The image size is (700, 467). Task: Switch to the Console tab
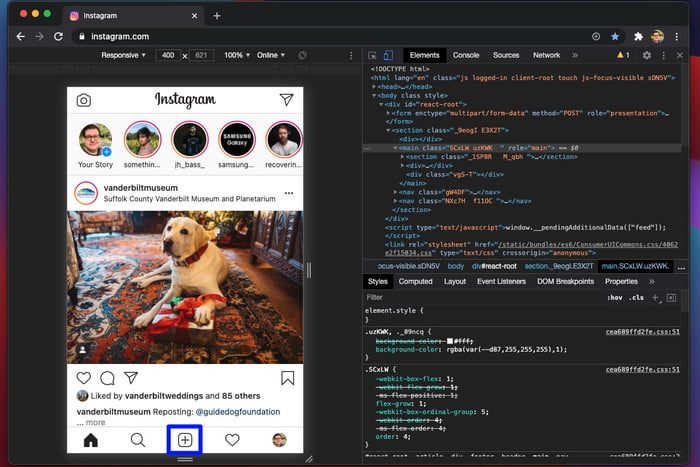tap(466, 55)
